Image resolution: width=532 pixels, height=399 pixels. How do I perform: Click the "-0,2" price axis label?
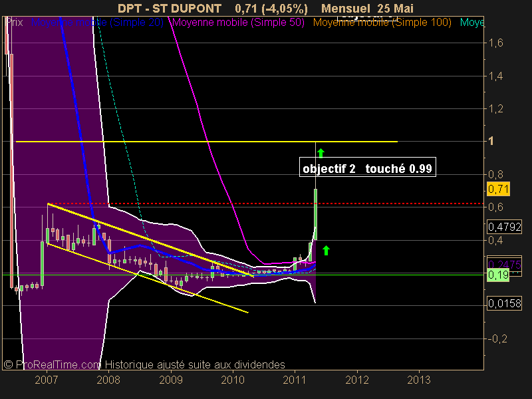pos(497,338)
